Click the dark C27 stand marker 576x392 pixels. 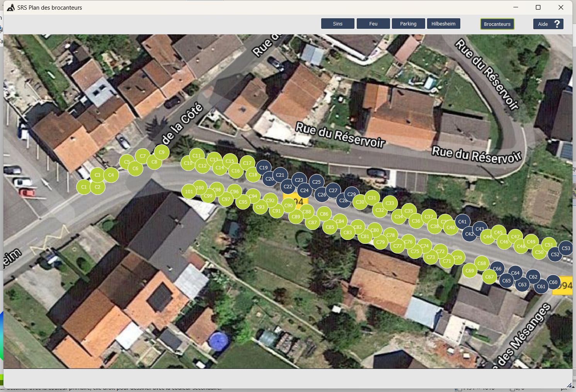(333, 190)
